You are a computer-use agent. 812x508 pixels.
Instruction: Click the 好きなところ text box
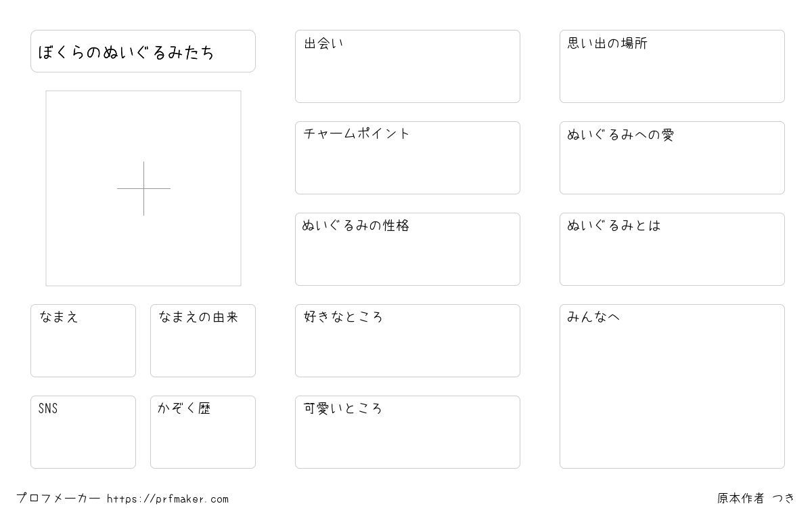tap(407, 341)
